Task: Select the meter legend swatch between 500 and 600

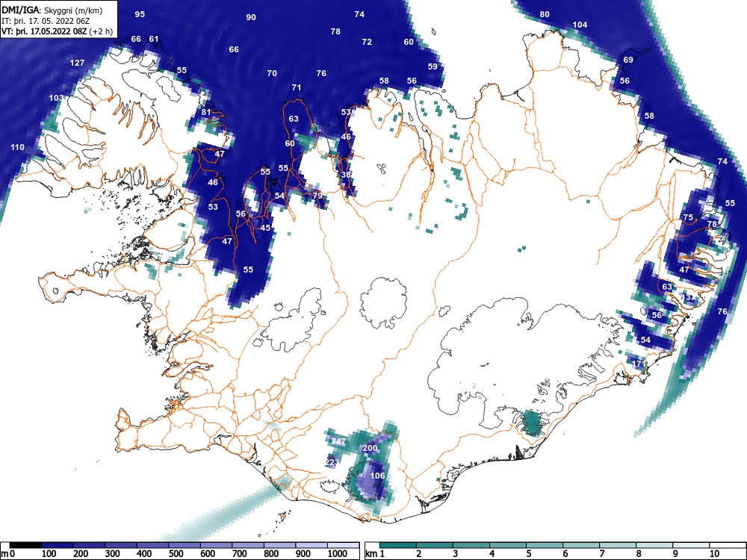Action: pos(185,545)
